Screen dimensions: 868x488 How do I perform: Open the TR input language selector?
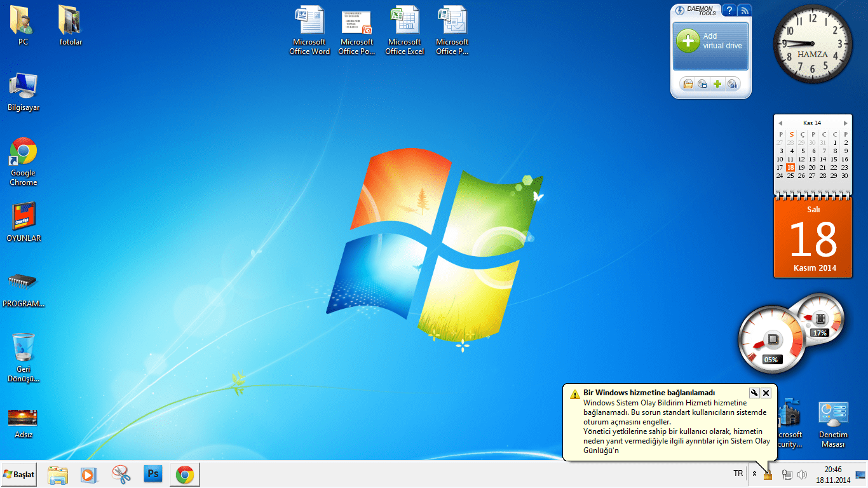pos(738,474)
